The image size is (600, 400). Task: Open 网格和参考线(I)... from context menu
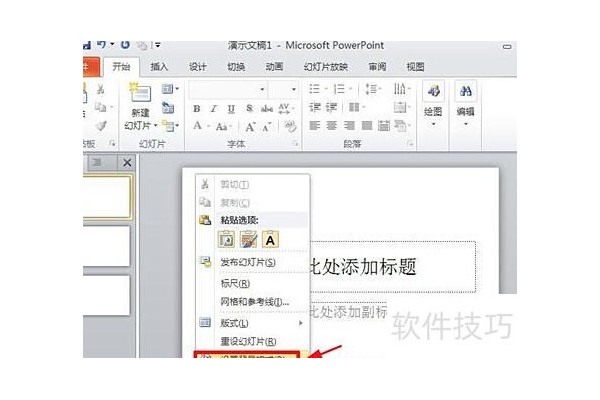click(253, 302)
